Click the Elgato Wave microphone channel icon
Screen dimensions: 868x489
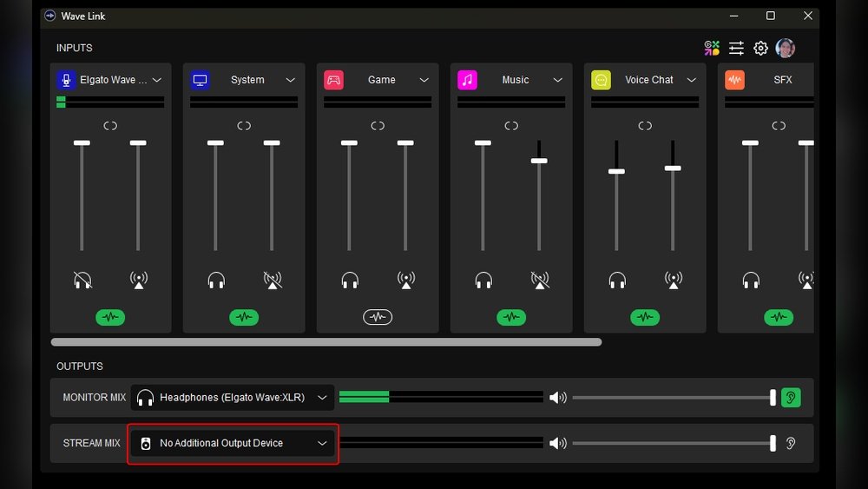click(66, 80)
